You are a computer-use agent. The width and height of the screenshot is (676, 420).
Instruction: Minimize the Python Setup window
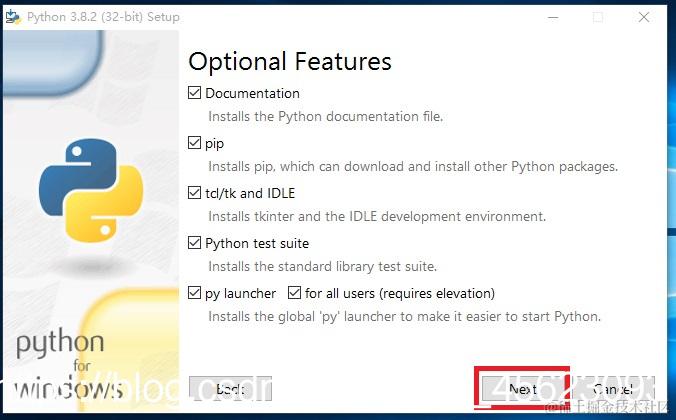(553, 17)
